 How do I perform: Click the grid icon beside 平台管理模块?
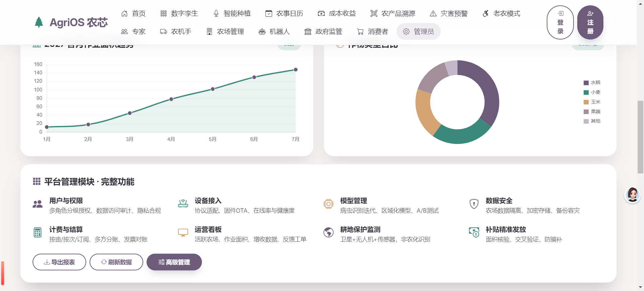pyautogui.click(x=37, y=181)
